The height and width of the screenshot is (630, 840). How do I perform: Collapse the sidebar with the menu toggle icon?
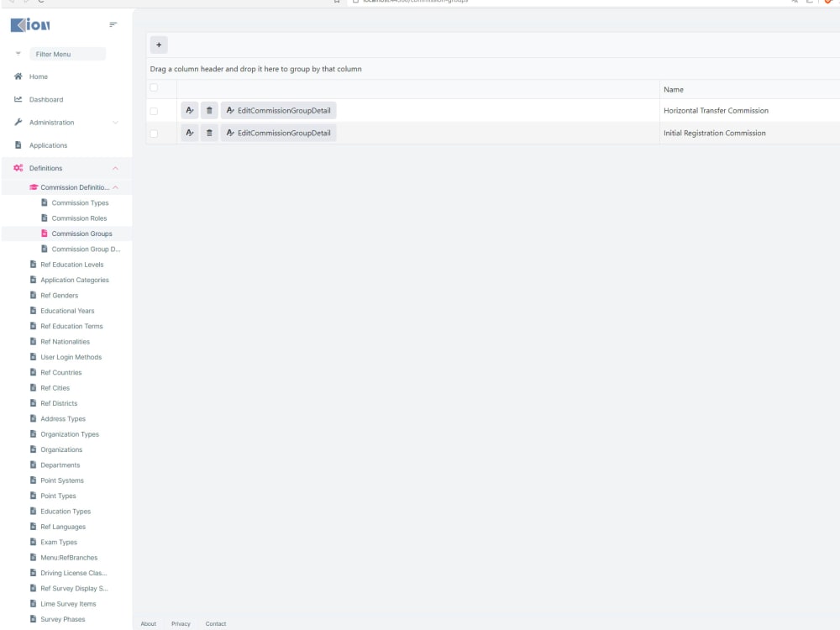pos(113,24)
